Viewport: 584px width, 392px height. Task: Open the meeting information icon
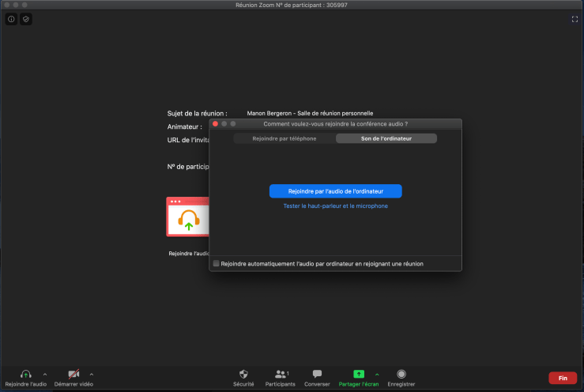12,19
